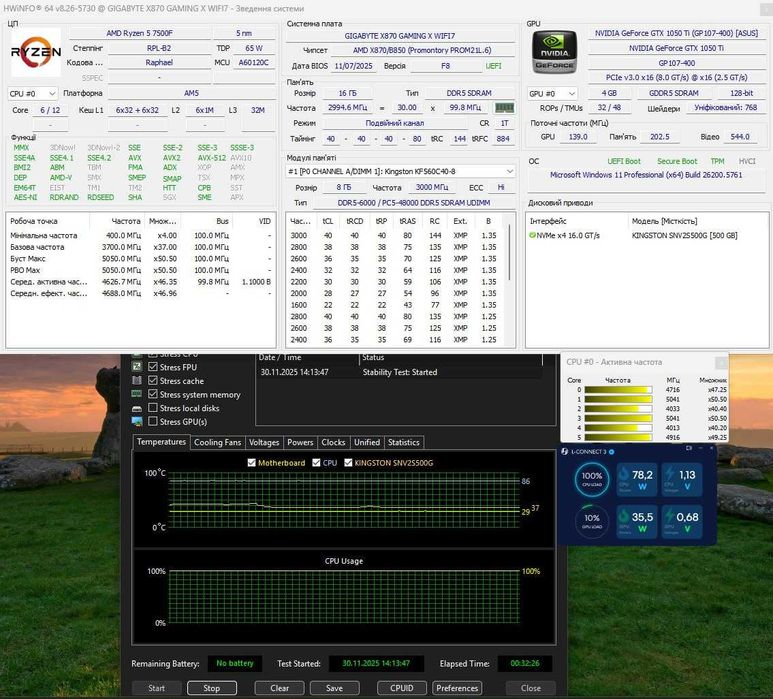Click the Stability Test: Started log entry
Image resolution: width=773 pixels, height=699 pixels.
tap(399, 372)
